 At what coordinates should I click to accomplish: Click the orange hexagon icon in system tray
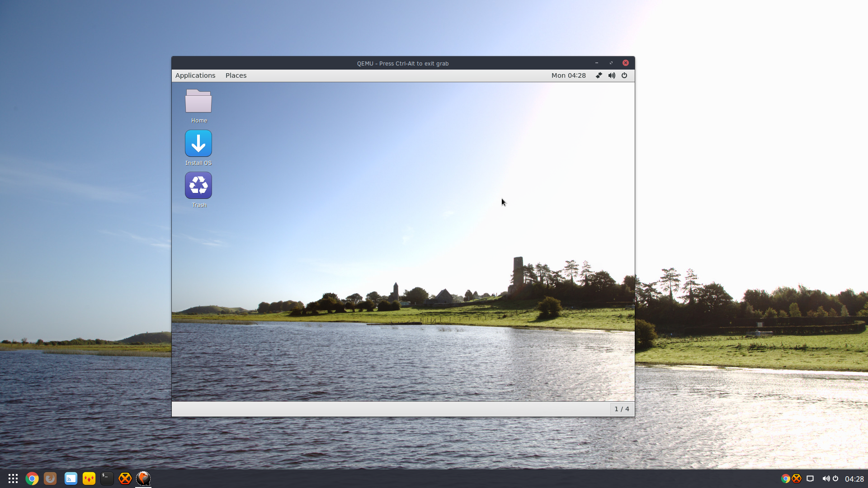coord(797,479)
